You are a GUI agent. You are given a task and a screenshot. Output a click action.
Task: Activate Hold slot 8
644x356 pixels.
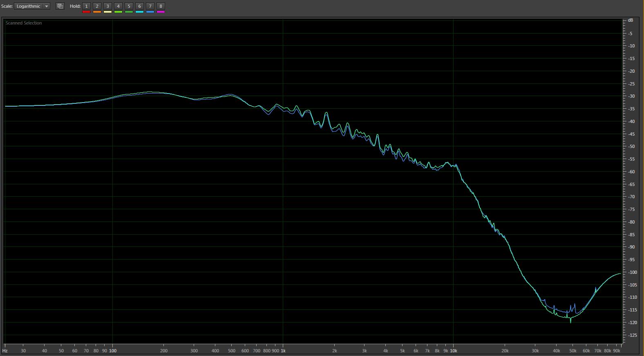161,6
